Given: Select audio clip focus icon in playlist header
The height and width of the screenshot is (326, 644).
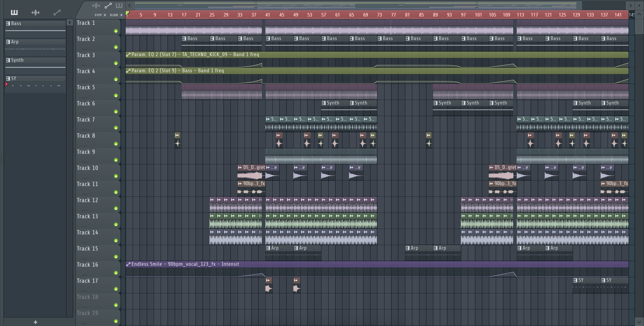Looking at the screenshot, I should 96,6.
